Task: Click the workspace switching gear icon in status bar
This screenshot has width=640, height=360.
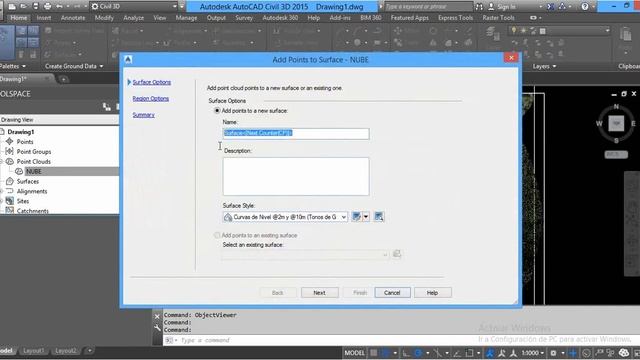Action: 553,353
